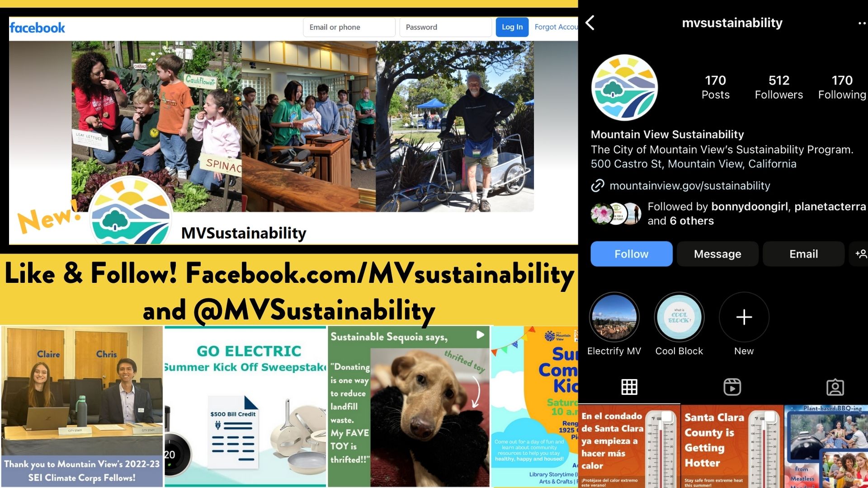Image resolution: width=868 pixels, height=488 pixels.
Task: Click the mutual followers avatars
Action: [x=616, y=214]
